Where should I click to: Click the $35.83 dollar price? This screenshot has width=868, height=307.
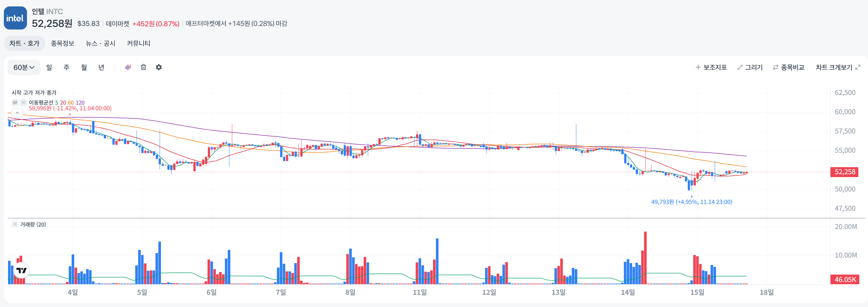point(89,23)
